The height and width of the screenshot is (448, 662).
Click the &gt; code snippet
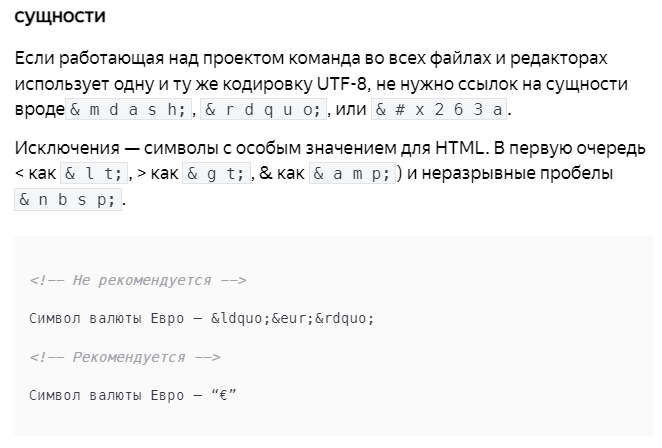click(216, 174)
